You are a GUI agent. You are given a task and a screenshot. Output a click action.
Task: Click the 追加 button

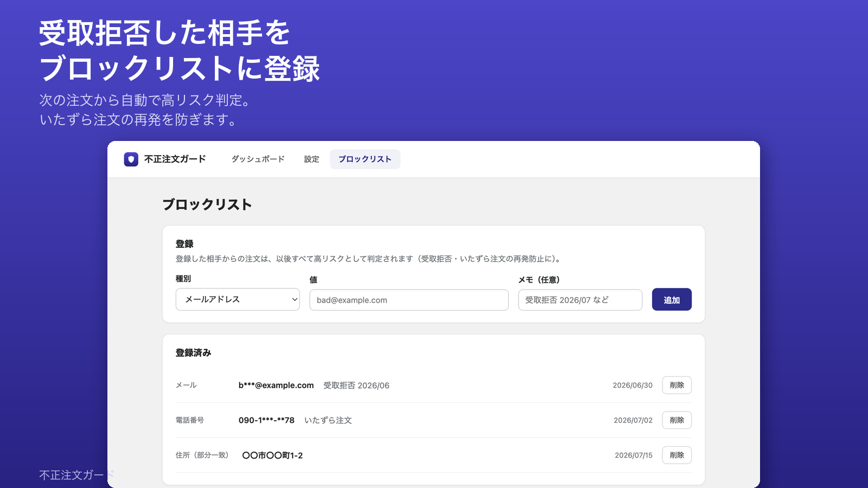(672, 299)
